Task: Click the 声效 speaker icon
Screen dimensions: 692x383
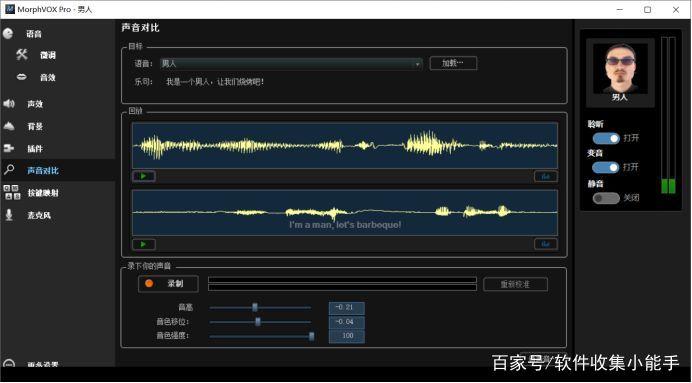Action: click(x=8, y=104)
